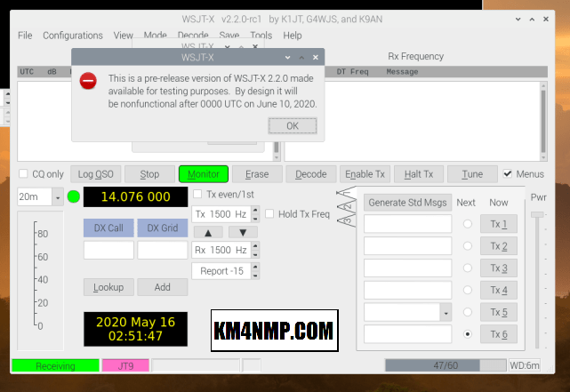Toggle the Tx even/1st checkbox
Screen dimensions: 570x392
[x=198, y=194]
